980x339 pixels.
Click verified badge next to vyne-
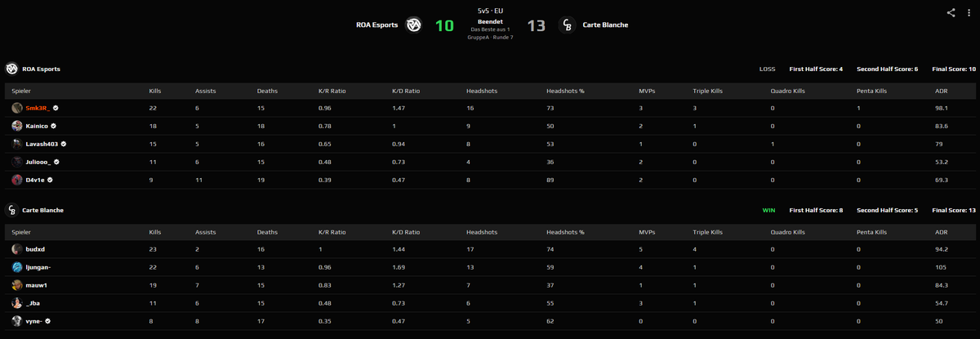coord(49,321)
